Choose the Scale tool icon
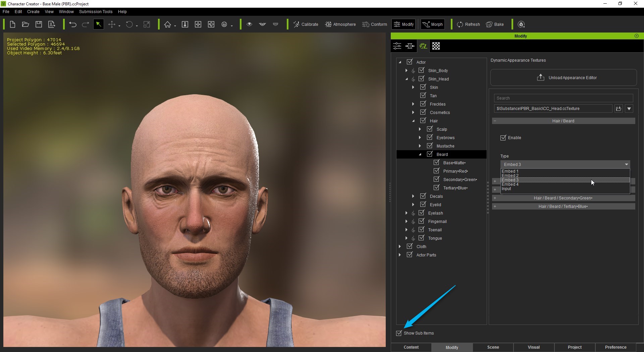Screen dimensions: 644x352 click(x=147, y=24)
